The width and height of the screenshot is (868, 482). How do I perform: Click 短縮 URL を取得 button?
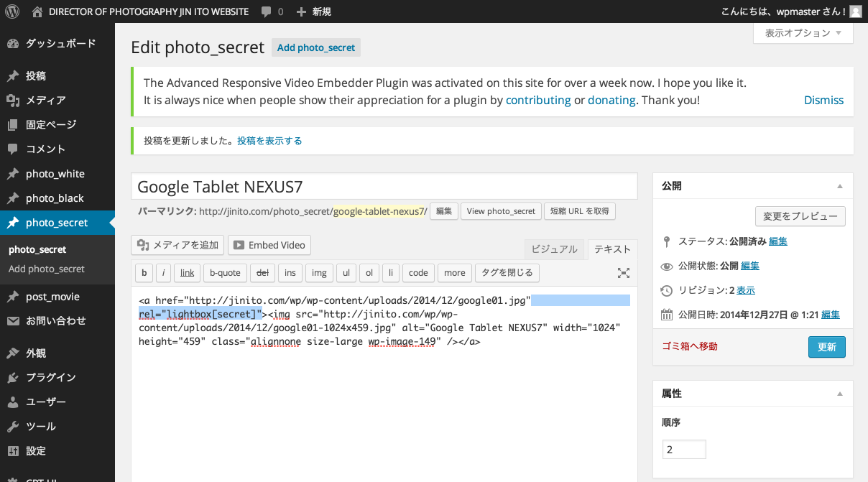(580, 211)
